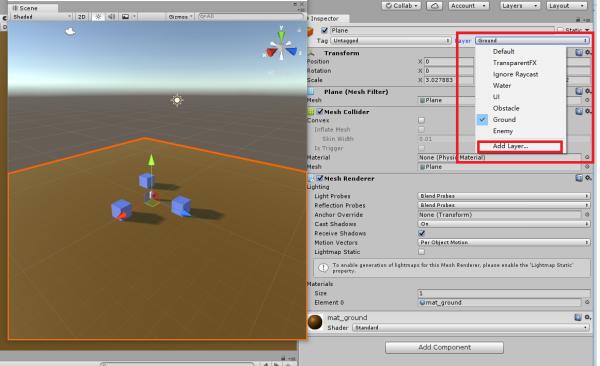Image resolution: width=600 pixels, height=366 pixels.
Task: Open the Tag Untagged dropdown
Action: point(391,41)
